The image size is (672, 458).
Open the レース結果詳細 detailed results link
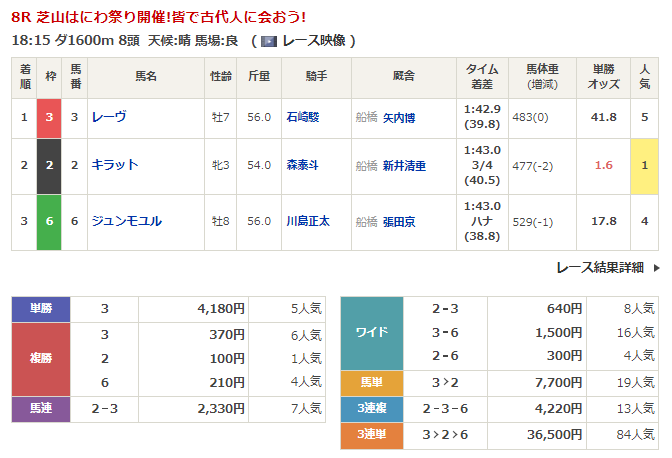599,268
